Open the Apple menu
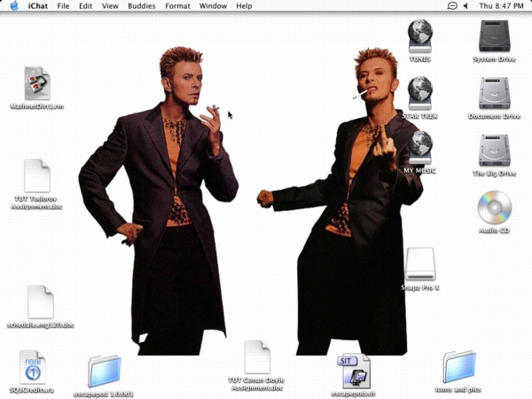This screenshot has width=532, height=399. click(x=13, y=6)
